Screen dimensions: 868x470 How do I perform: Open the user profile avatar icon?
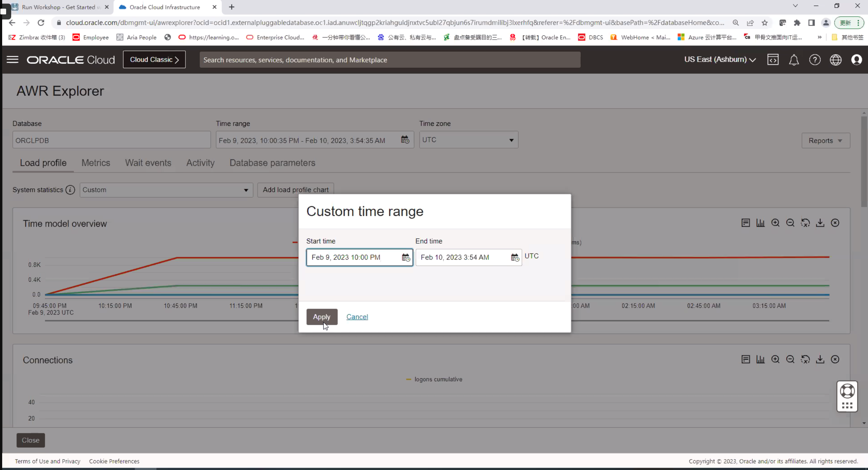(x=856, y=59)
